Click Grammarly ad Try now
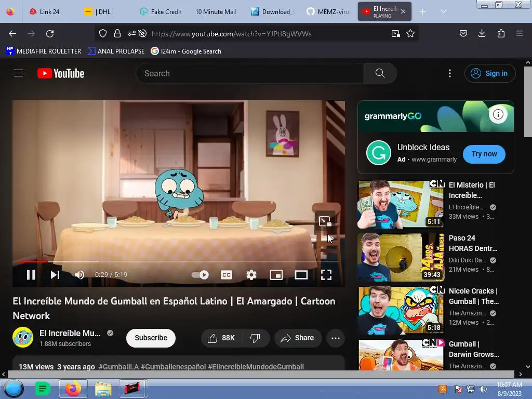 pyautogui.click(x=484, y=154)
